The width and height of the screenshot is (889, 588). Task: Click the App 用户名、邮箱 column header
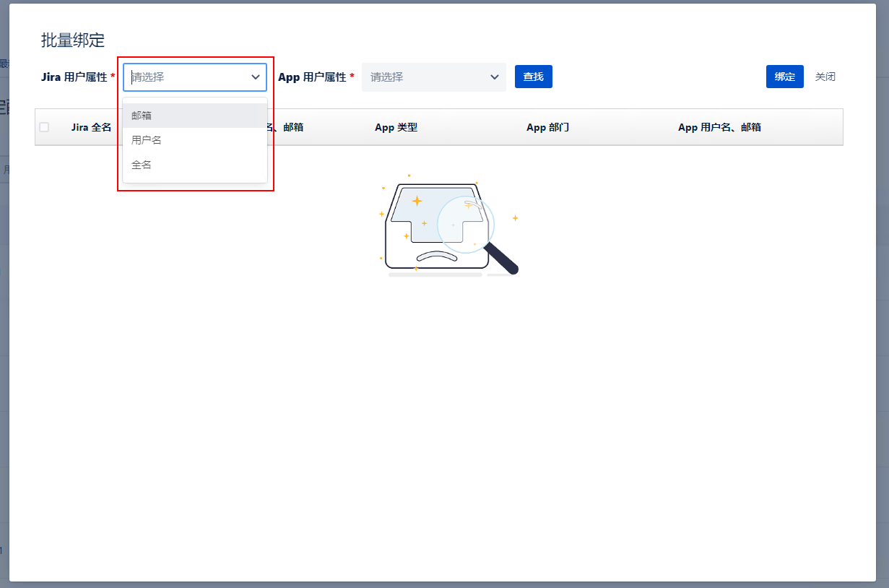pyautogui.click(x=719, y=127)
